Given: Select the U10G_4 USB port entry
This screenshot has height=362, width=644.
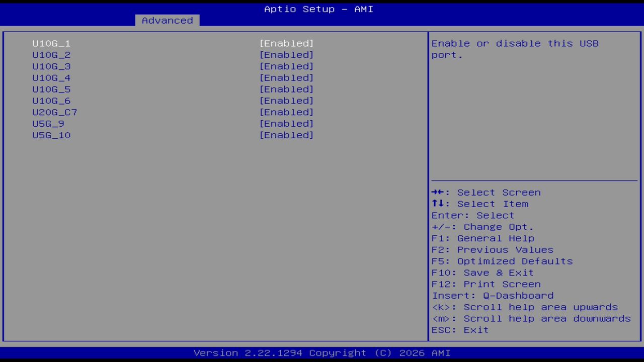Looking at the screenshot, I should [51, 77].
